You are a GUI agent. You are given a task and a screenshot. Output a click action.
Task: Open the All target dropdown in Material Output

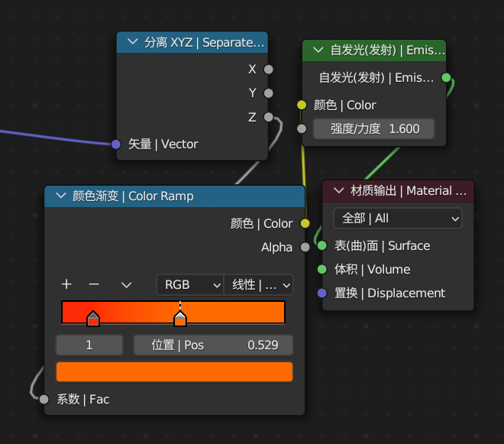397,218
